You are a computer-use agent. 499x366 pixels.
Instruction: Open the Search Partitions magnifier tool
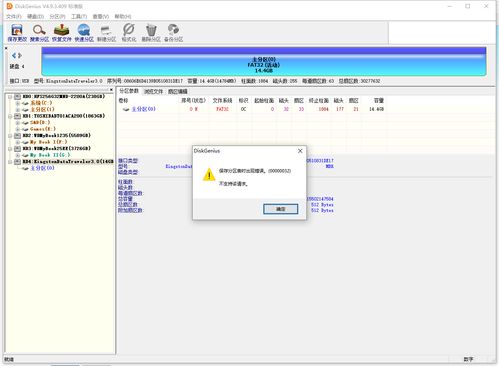click(39, 33)
